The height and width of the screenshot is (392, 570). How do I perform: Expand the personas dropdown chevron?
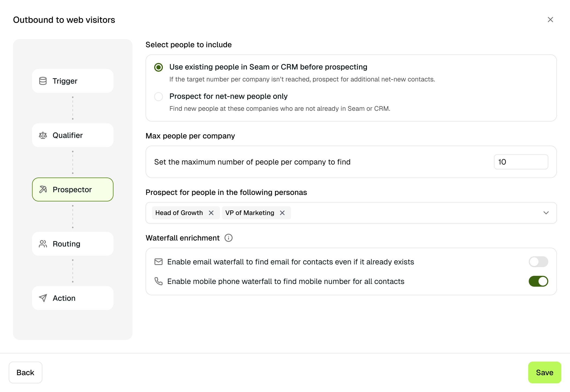(x=546, y=213)
